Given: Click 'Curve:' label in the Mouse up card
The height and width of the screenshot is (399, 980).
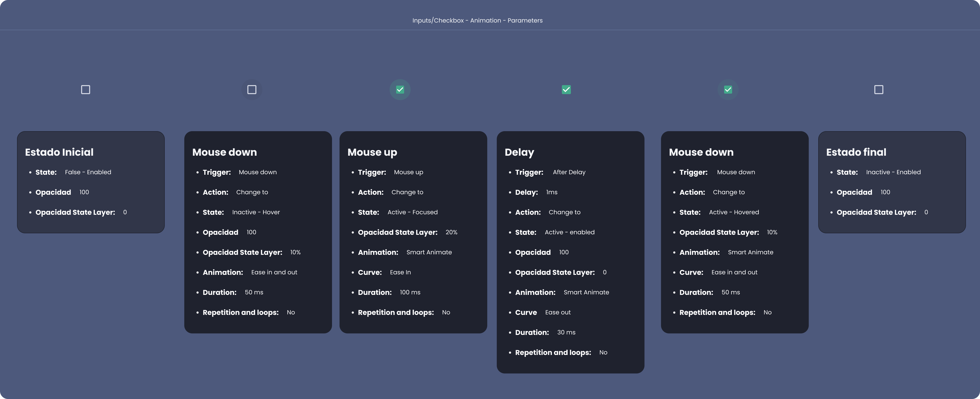Looking at the screenshot, I should coord(370,272).
